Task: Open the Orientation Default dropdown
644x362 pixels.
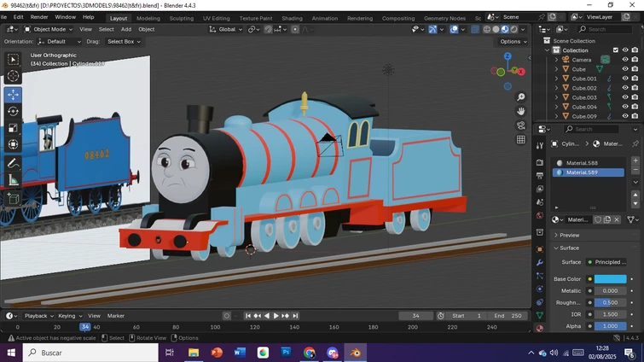Action: click(59, 42)
